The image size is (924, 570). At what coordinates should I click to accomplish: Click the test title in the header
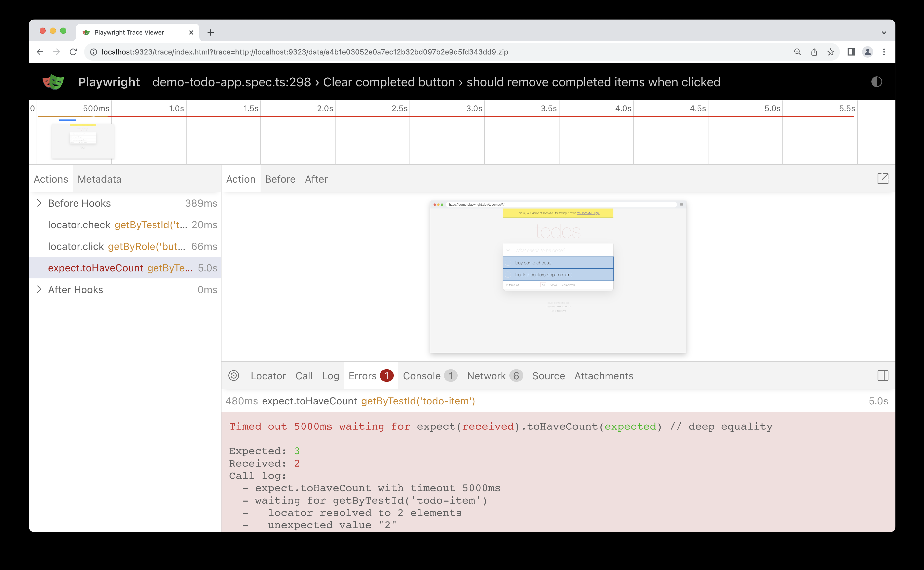pos(436,82)
